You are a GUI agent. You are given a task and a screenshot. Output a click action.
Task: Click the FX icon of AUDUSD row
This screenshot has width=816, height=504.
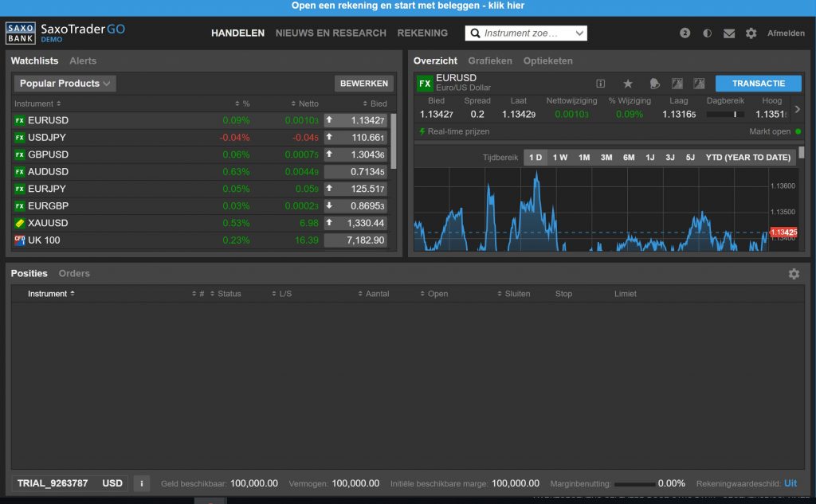click(x=20, y=172)
